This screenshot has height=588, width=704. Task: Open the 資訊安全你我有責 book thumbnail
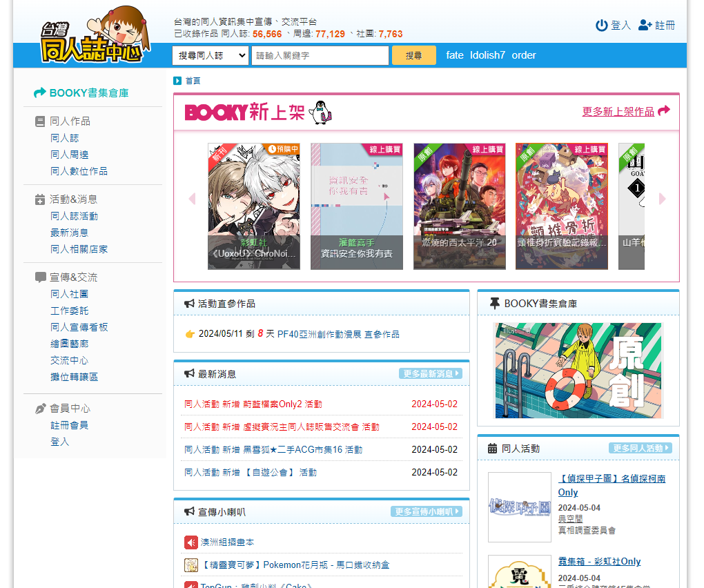tap(357, 206)
